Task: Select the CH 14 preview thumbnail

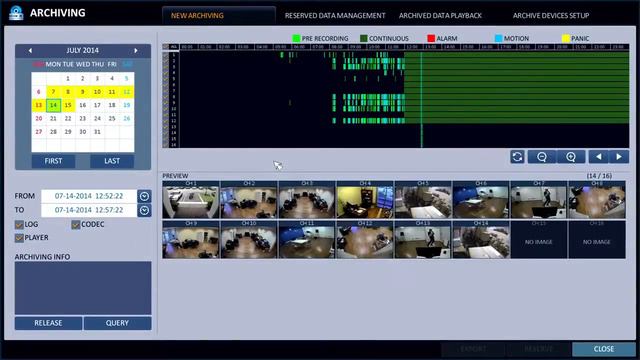Action: (x=481, y=240)
